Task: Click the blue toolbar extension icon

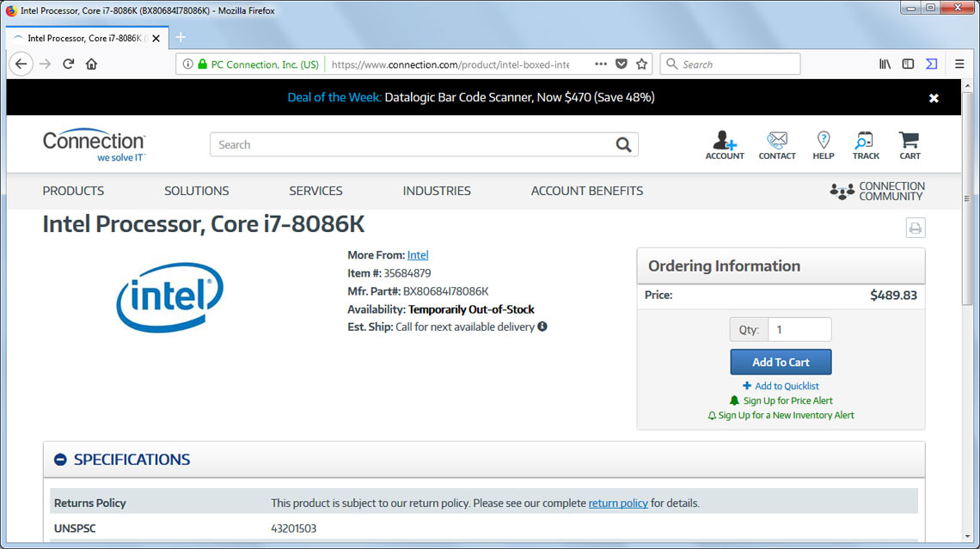Action: point(931,64)
